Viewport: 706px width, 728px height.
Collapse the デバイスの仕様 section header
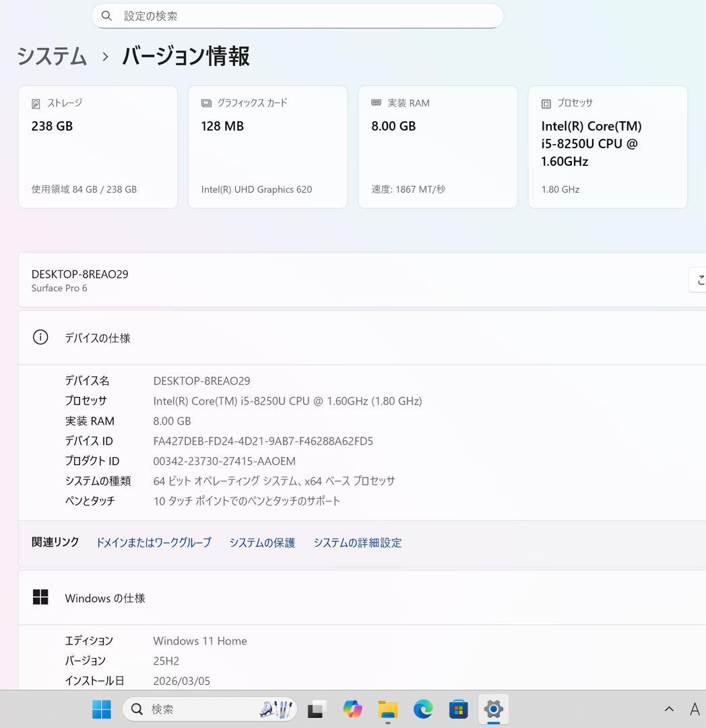tap(362, 338)
